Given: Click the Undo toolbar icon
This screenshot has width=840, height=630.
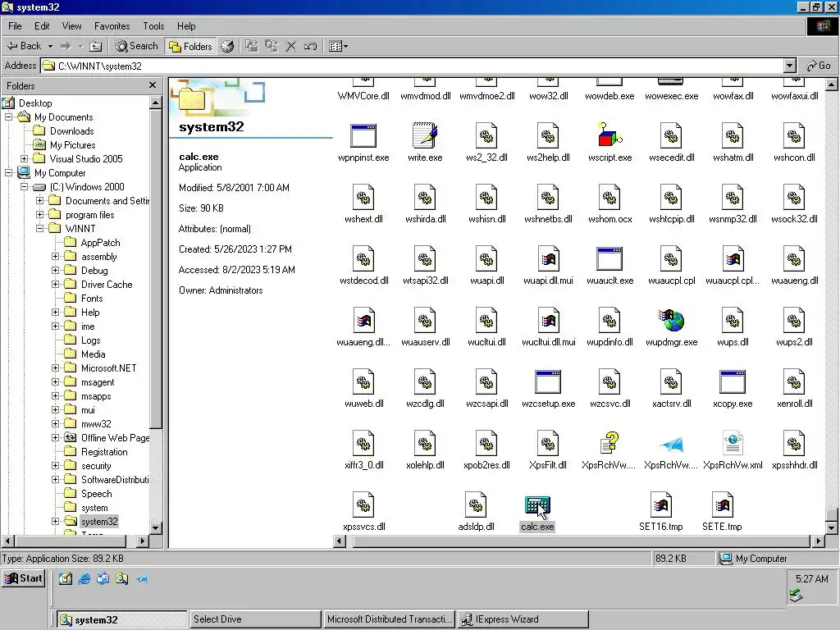Looking at the screenshot, I should click(310, 46).
